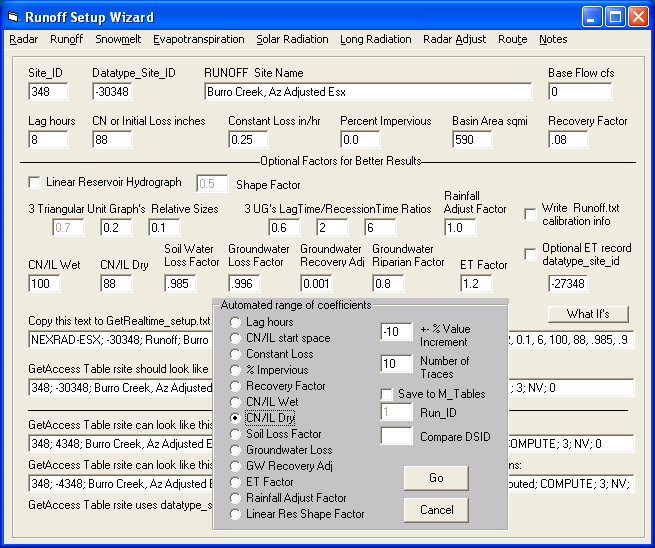Open the Evapotranspiration menu
Screen dimensions: 655x548
[198, 39]
